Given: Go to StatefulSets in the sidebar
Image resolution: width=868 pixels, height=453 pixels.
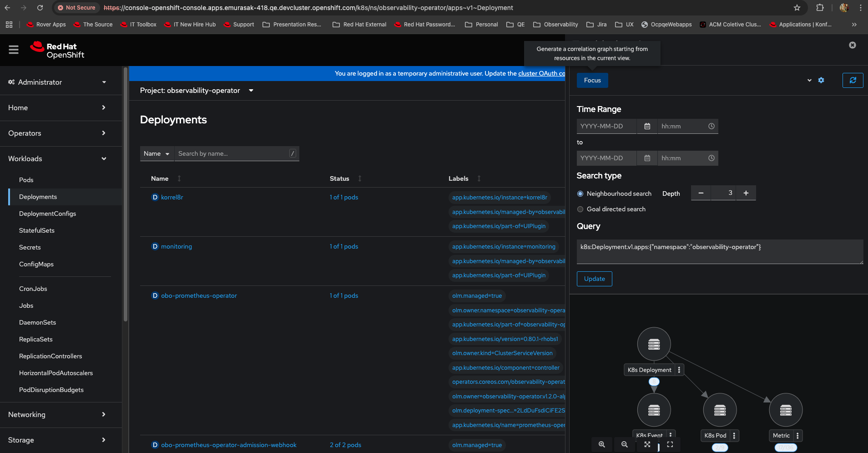Looking at the screenshot, I should point(37,230).
